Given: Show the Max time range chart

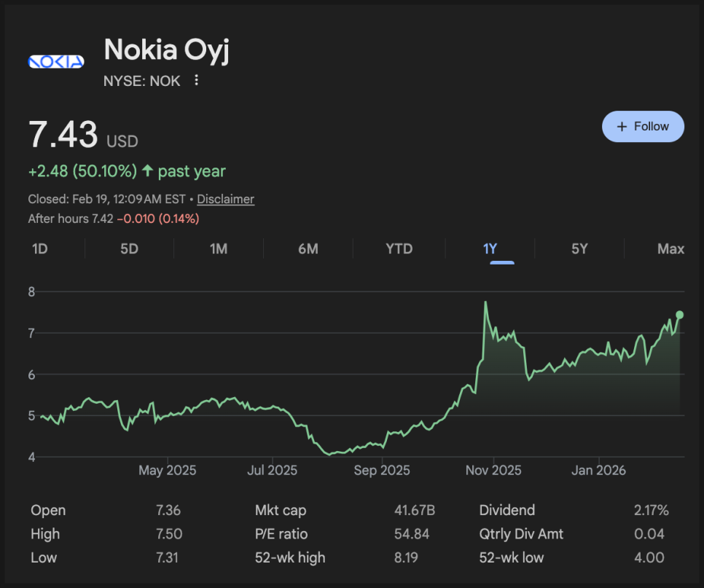Looking at the screenshot, I should click(670, 249).
